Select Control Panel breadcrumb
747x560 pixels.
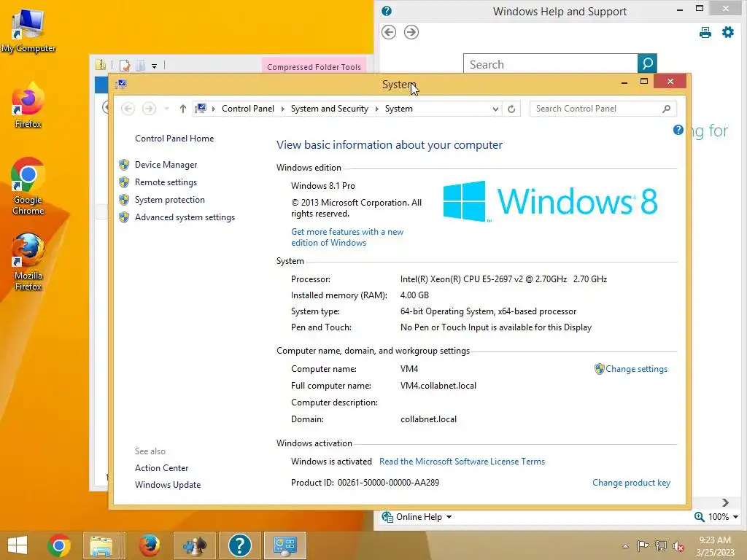click(x=248, y=109)
